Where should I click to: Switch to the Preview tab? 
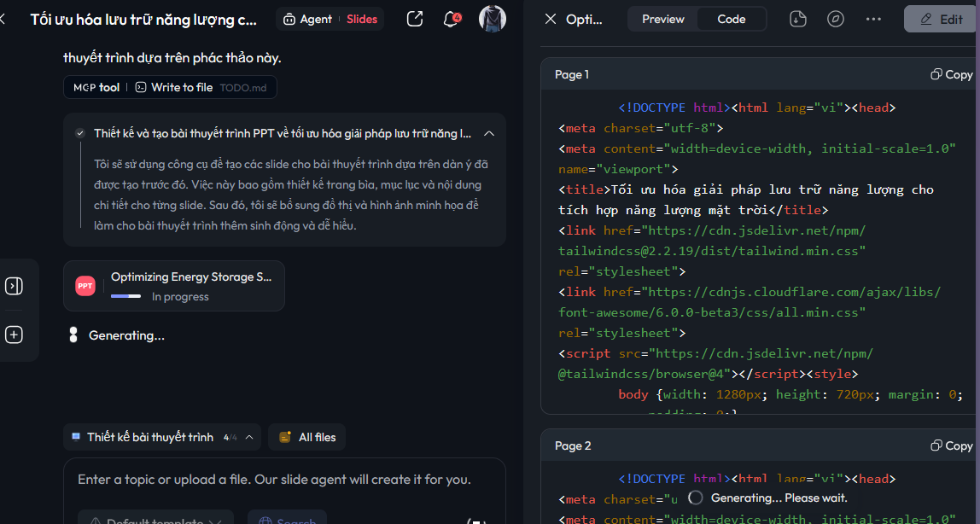[663, 20]
